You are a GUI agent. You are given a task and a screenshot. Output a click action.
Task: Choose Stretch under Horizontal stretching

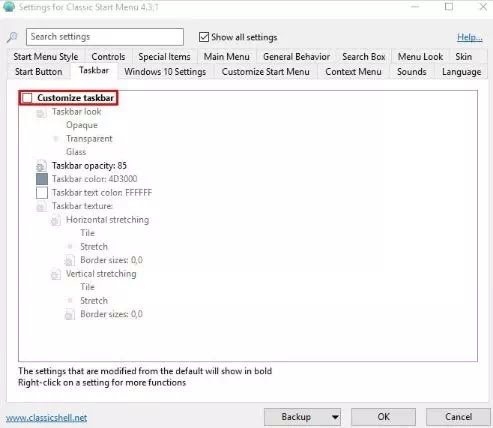(x=94, y=247)
